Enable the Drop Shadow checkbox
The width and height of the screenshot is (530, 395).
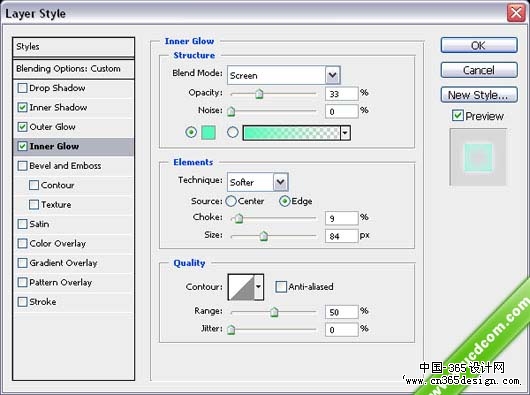(22, 88)
